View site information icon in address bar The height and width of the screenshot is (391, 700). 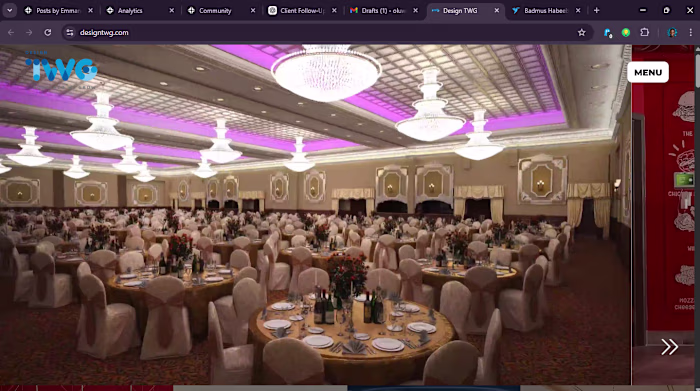[70, 33]
